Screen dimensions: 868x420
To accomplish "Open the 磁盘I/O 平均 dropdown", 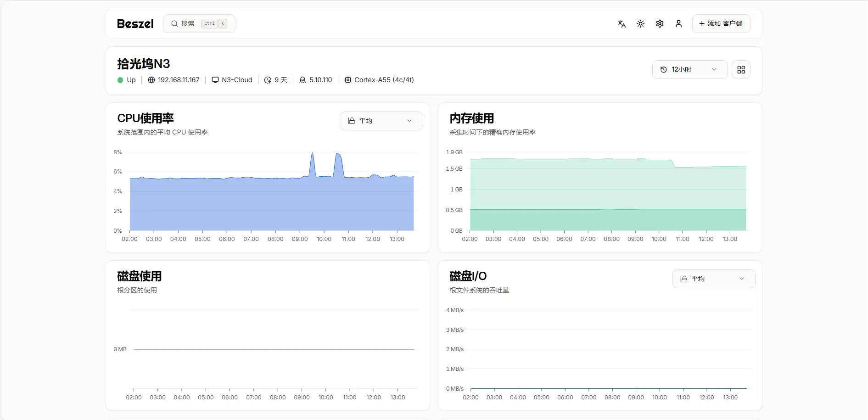I will 713,279.
